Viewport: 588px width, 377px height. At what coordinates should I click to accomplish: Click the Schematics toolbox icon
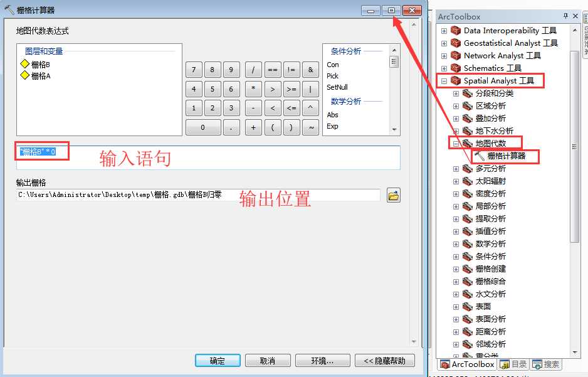click(456, 68)
